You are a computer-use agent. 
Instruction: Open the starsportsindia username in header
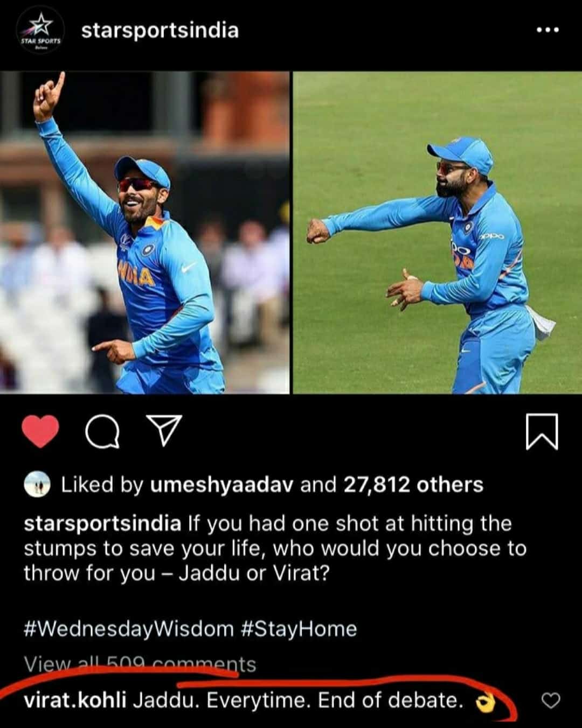pos(160,30)
